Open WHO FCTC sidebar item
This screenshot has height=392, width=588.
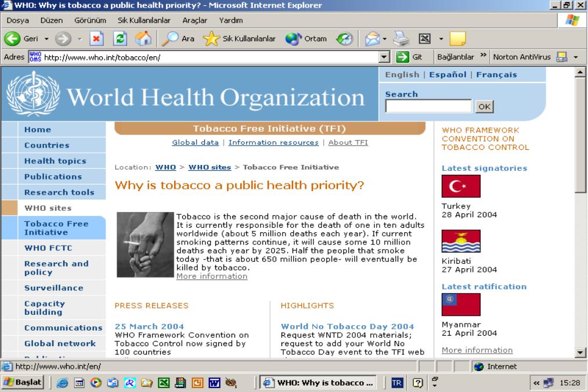(48, 248)
